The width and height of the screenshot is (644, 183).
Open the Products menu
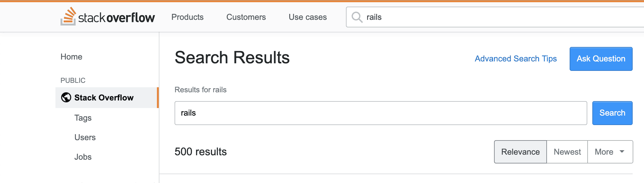click(187, 17)
